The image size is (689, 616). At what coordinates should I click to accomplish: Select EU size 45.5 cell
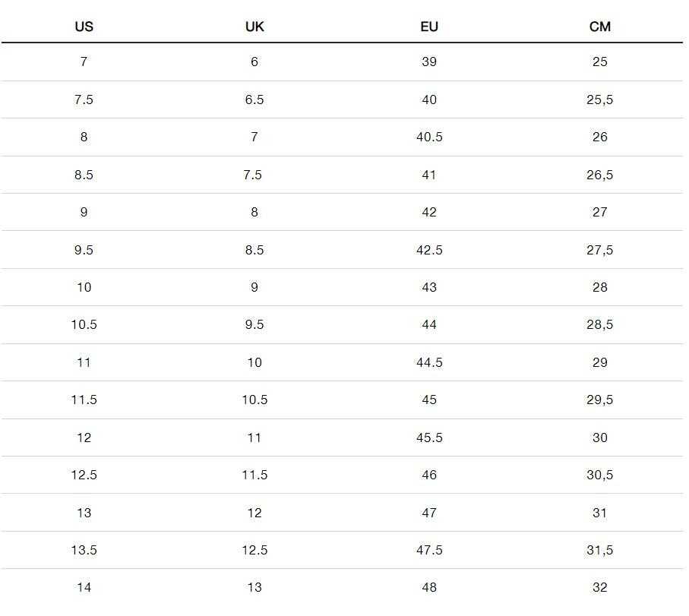pos(429,438)
